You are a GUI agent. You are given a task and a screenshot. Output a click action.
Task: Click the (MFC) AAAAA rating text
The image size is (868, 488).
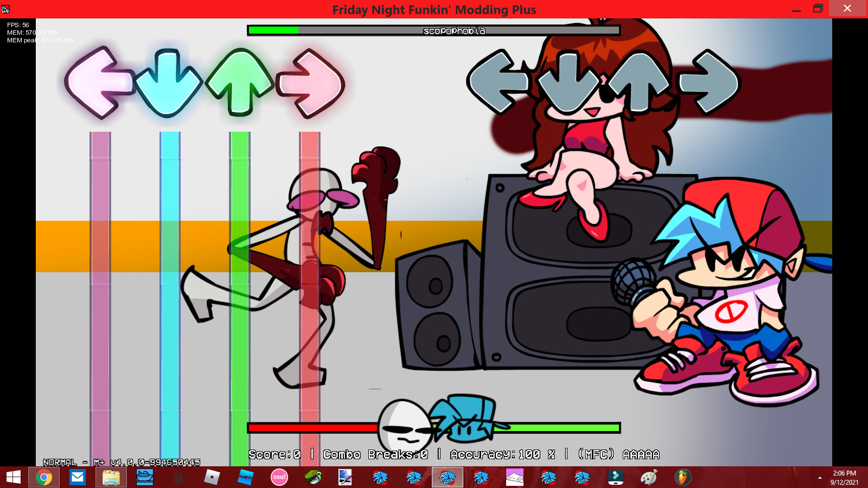(x=618, y=454)
